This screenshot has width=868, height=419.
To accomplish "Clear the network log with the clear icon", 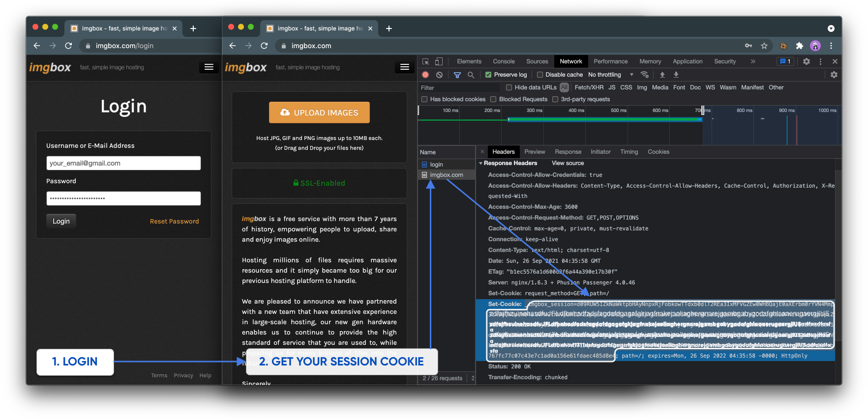I will [439, 75].
